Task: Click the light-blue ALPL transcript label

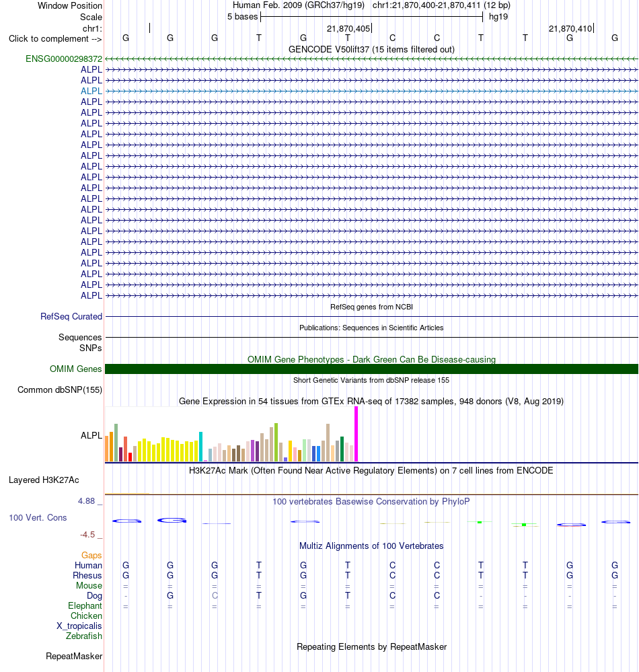Action: click(x=91, y=91)
